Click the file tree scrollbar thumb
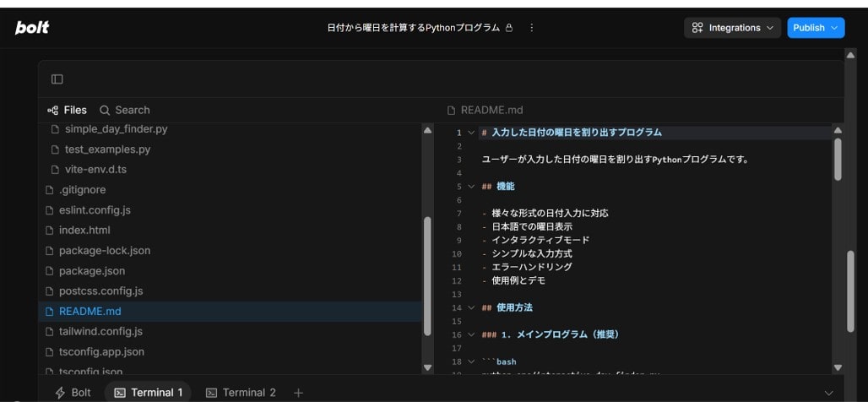This screenshot has width=868, height=402. [427, 276]
